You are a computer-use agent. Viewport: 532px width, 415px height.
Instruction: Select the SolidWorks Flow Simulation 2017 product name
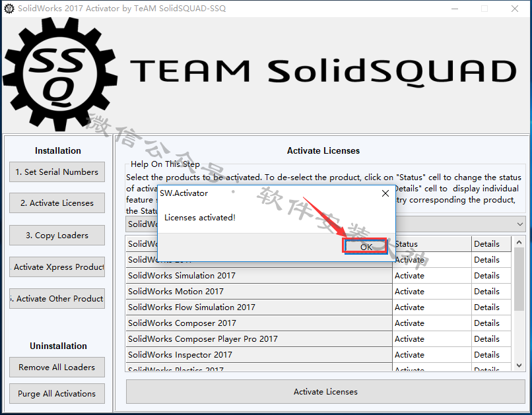point(259,307)
